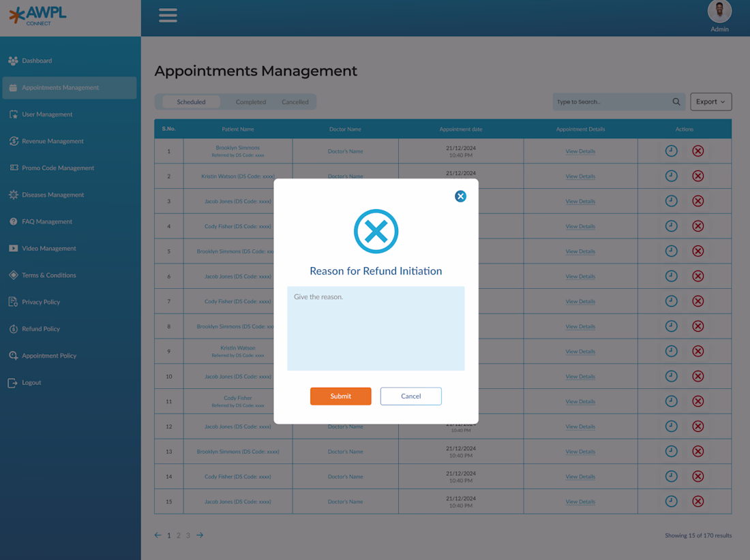Reschedule row 1 using the clock icon
This screenshot has height=560, width=750.
tap(671, 151)
